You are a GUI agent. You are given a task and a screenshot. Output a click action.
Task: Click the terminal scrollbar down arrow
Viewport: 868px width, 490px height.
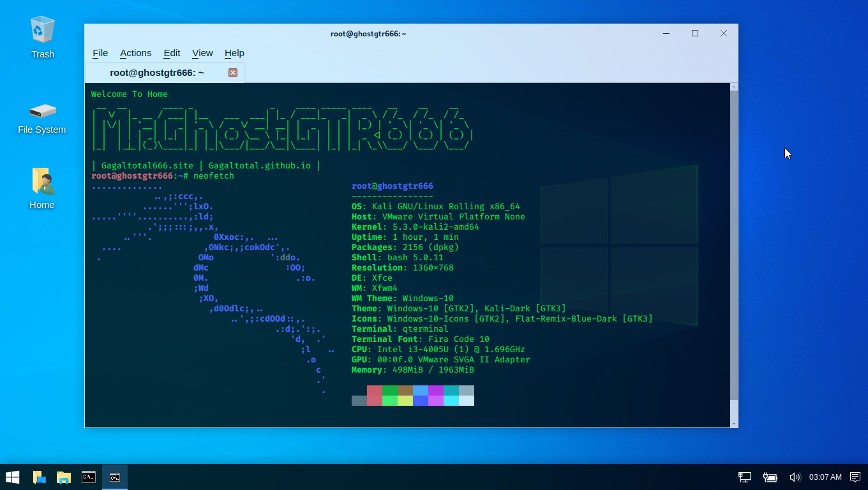click(x=734, y=424)
